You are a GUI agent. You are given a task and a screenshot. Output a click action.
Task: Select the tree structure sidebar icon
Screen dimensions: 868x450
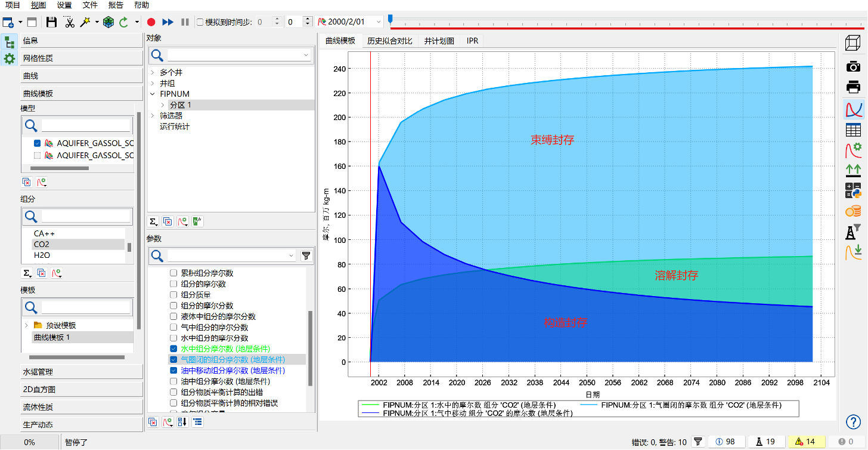coord(10,42)
